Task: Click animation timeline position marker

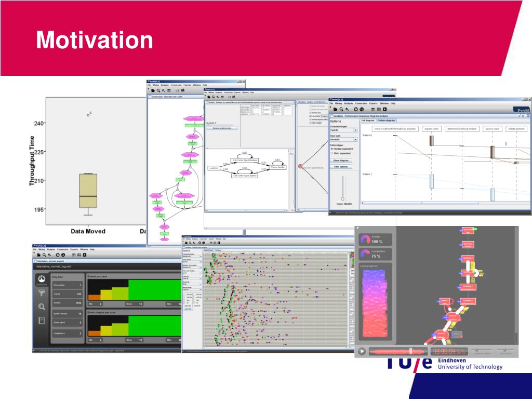Action: click(x=410, y=351)
